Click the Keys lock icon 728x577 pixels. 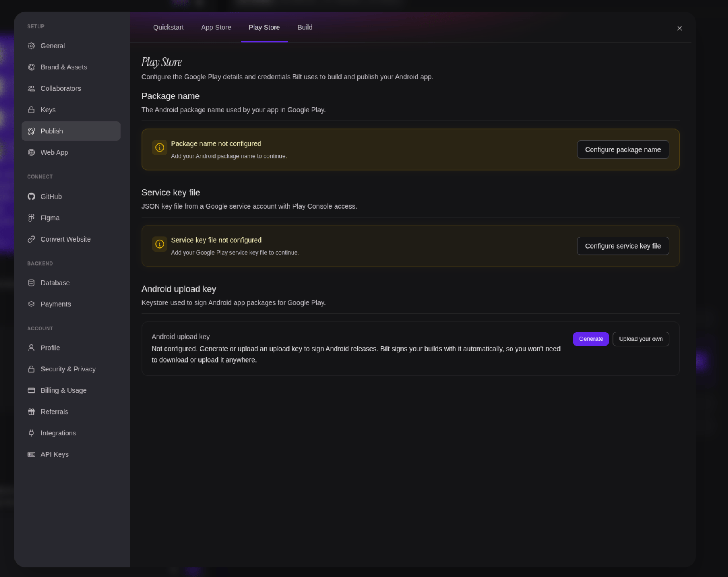tap(31, 110)
